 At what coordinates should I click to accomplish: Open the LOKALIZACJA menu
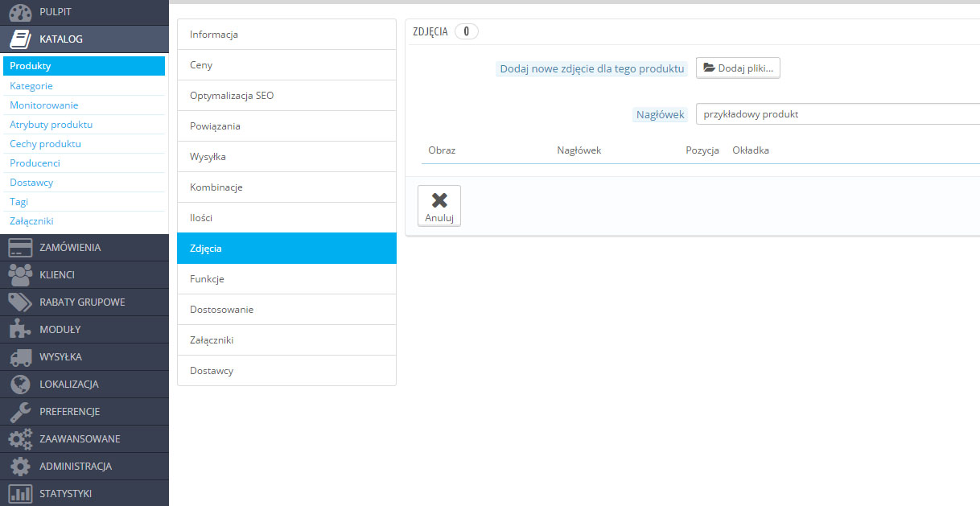click(x=84, y=385)
